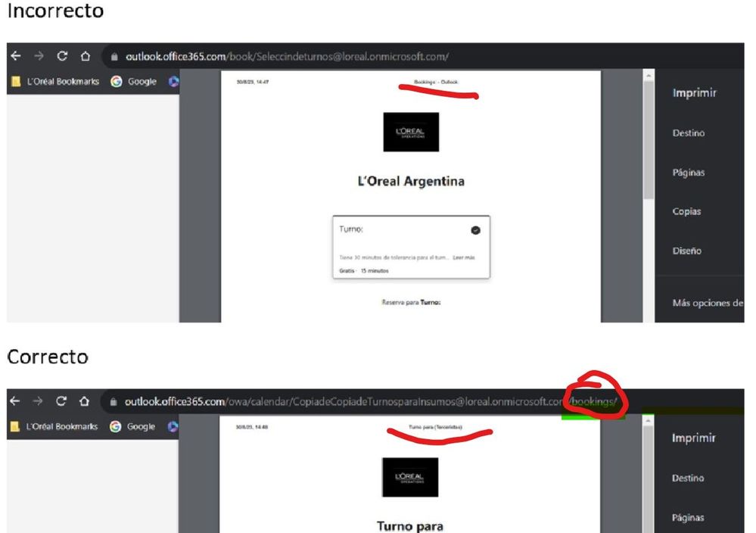Expand 'Más opciones de' in the print panel
The image size is (756, 533).
click(x=708, y=303)
